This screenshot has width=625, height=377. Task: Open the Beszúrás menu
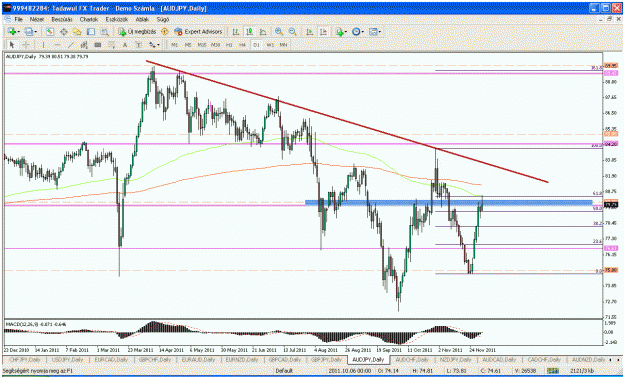pos(62,19)
